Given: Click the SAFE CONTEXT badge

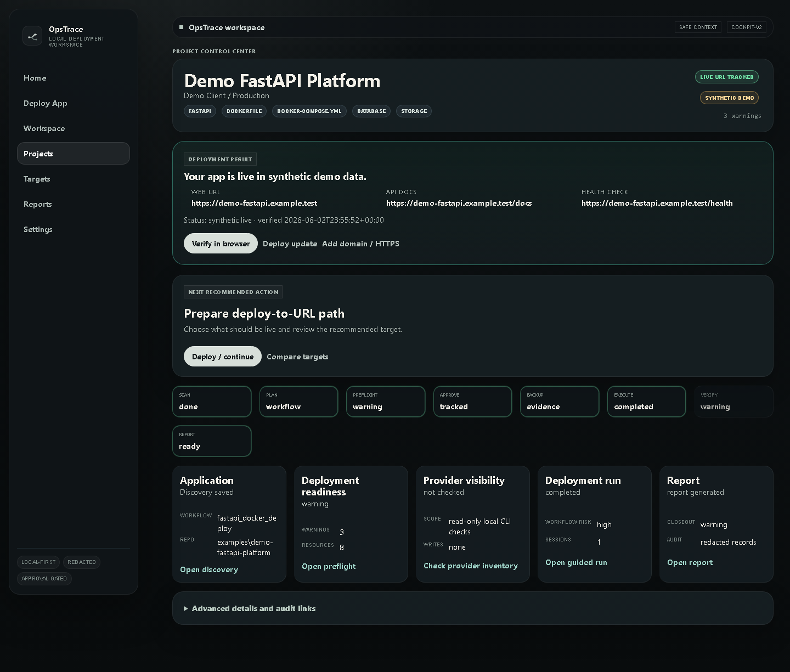Looking at the screenshot, I should coord(698,27).
